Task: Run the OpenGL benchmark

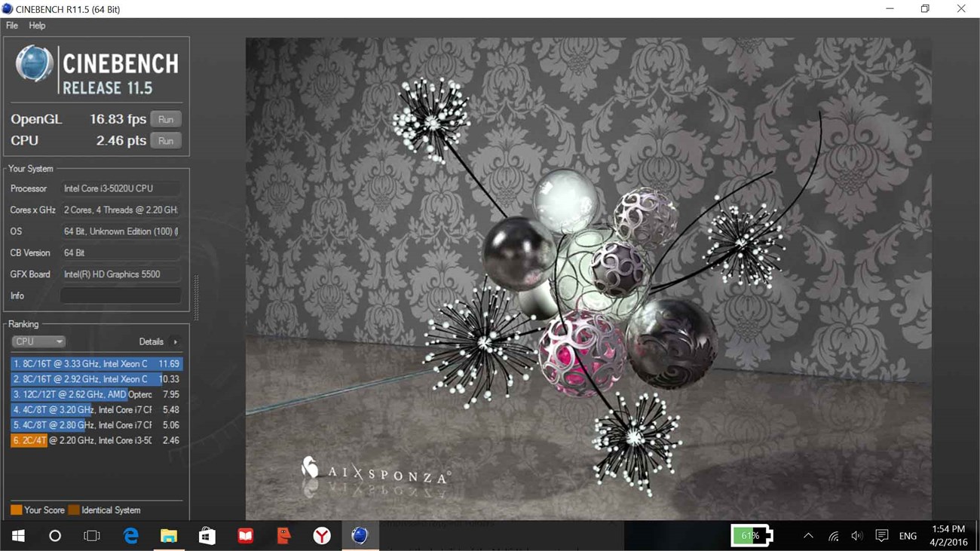Action: click(x=166, y=119)
